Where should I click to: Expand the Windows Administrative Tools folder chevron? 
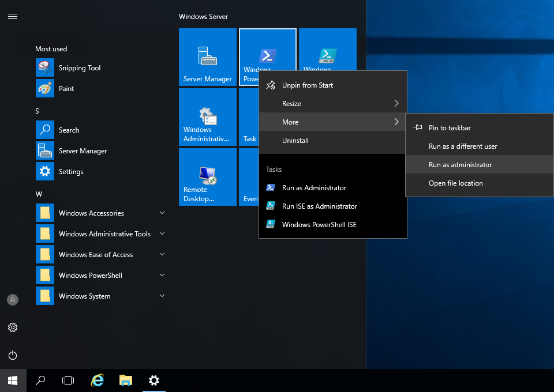click(x=162, y=233)
